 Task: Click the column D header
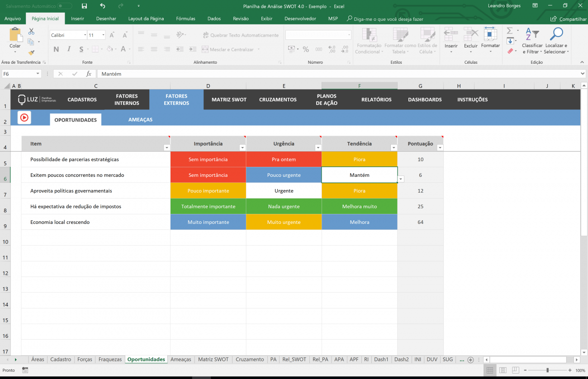coord(208,86)
